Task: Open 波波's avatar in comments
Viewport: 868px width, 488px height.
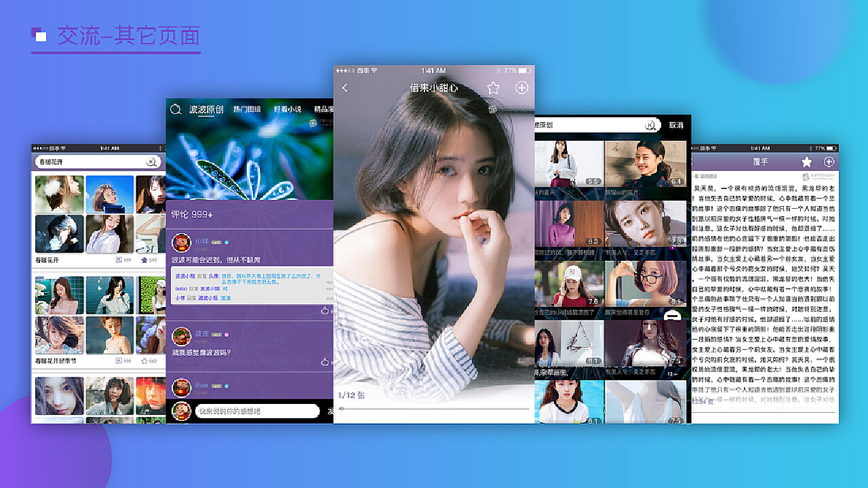Action: click(x=181, y=335)
